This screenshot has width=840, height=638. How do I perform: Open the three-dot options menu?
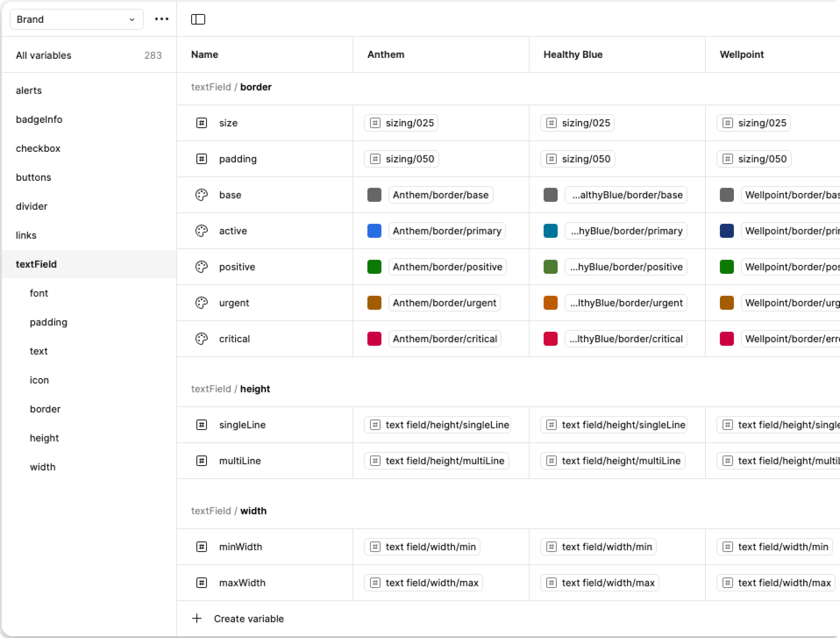[161, 19]
